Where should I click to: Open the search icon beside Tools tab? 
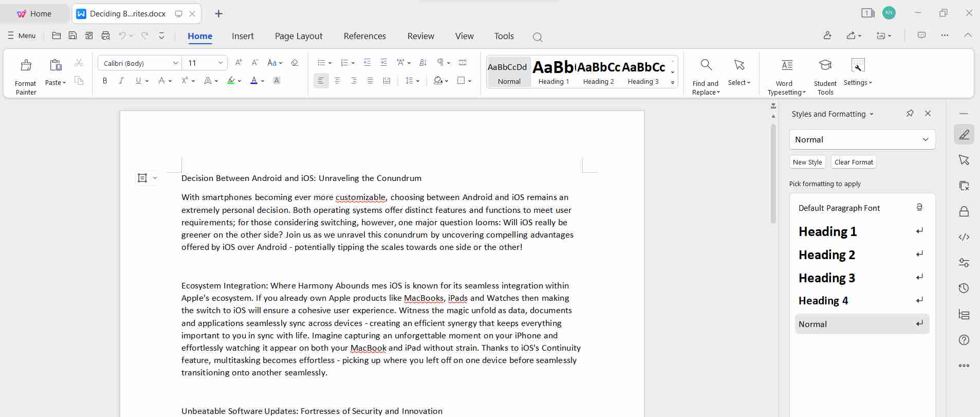click(538, 37)
